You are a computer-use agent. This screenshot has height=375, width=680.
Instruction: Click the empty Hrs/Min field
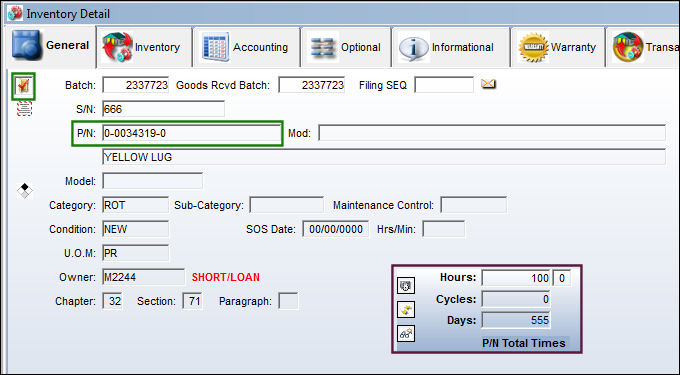[444, 229]
